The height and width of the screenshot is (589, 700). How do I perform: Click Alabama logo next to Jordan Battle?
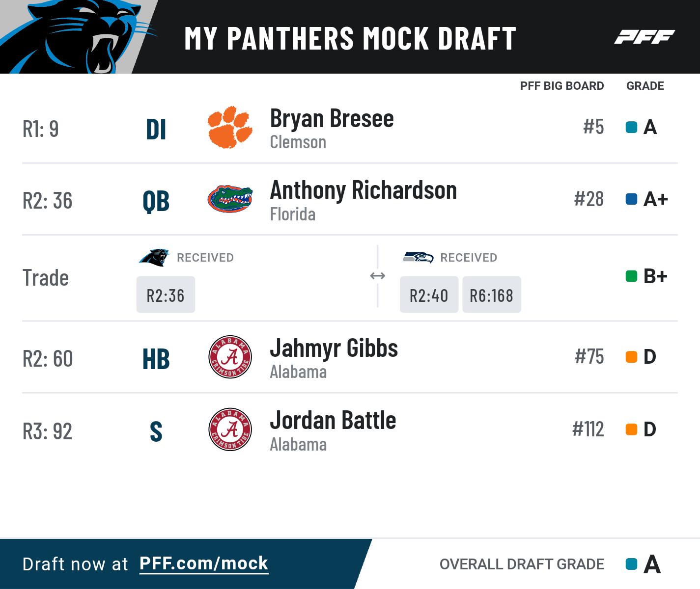230,429
